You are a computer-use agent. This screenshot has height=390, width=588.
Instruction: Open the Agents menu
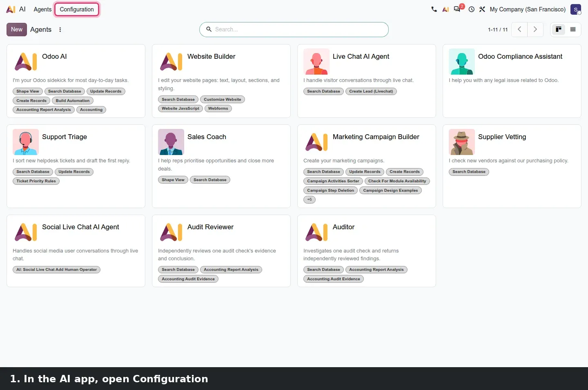42,9
